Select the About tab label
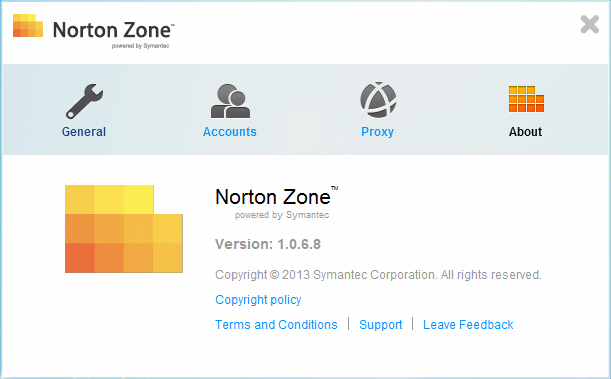The image size is (611, 379). click(525, 132)
